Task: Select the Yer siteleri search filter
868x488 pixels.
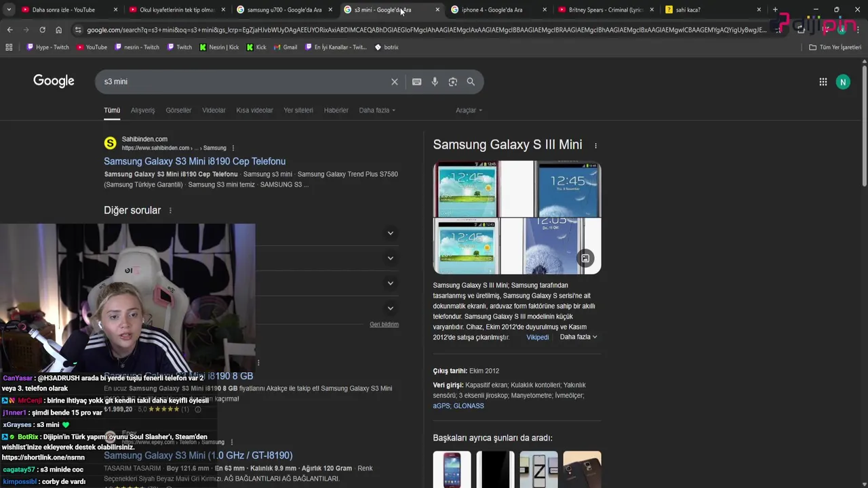Action: pos(298,110)
